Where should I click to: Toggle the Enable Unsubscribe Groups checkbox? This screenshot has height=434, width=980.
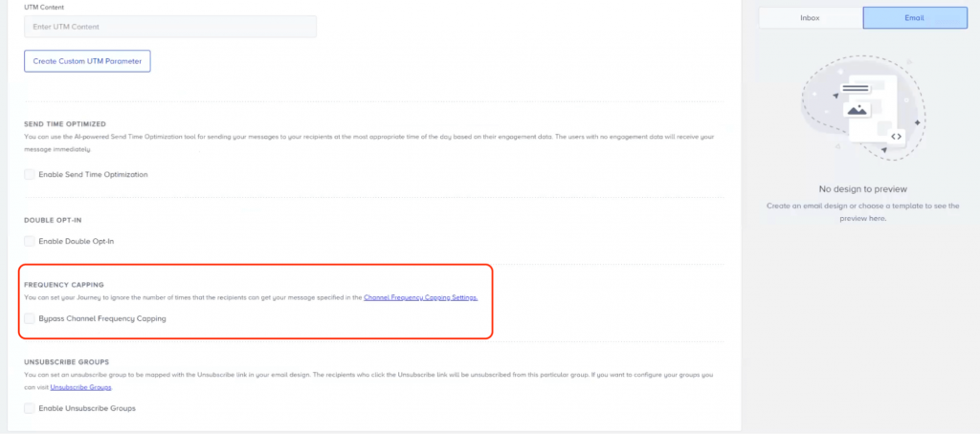(x=30, y=408)
